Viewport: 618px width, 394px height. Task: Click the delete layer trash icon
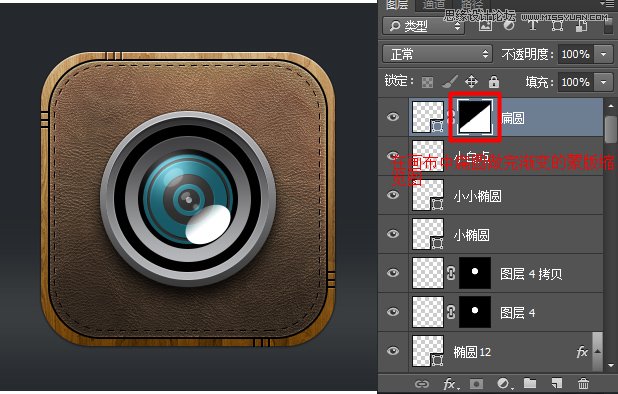coord(583,383)
